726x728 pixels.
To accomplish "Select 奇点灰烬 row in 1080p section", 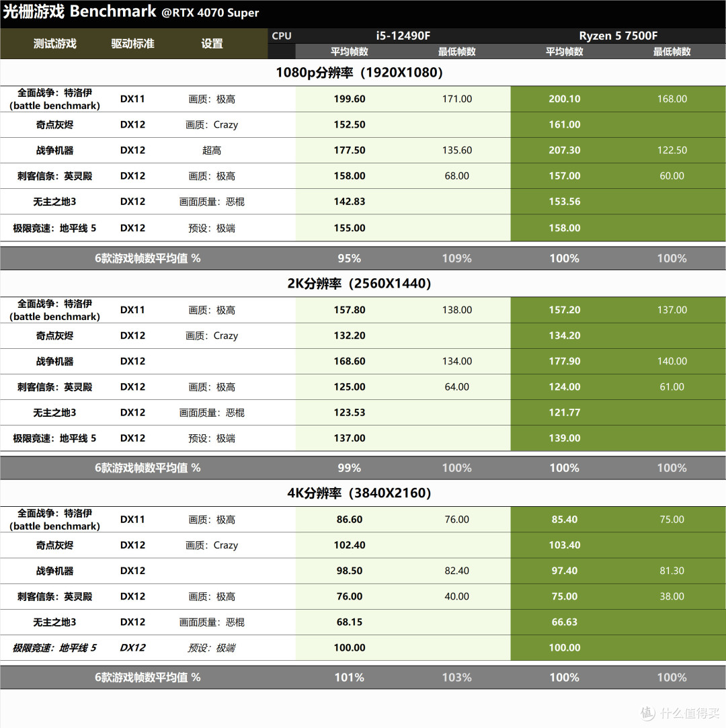I will 363,124.
